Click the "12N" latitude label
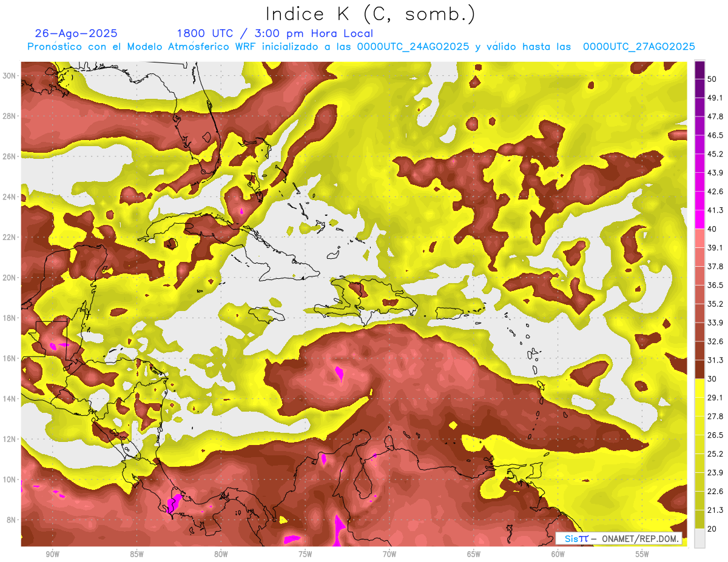Image resolution: width=728 pixels, height=562 pixels. click(9, 439)
